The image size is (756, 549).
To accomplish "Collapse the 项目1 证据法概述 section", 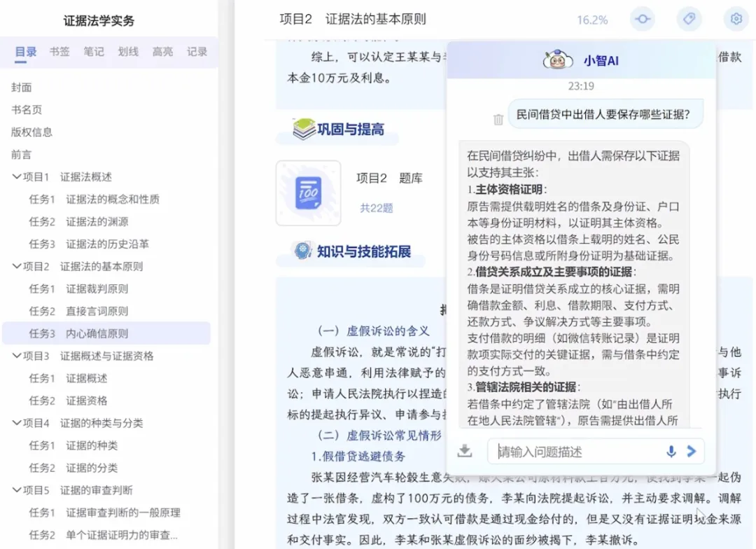I will coord(16,176).
